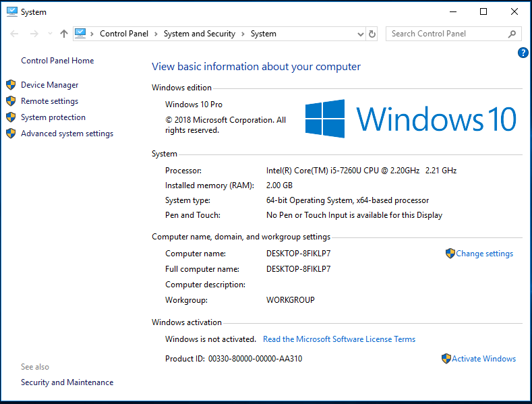532x404 pixels.
Task: Go up one level with Up arrow
Action: pos(64,34)
